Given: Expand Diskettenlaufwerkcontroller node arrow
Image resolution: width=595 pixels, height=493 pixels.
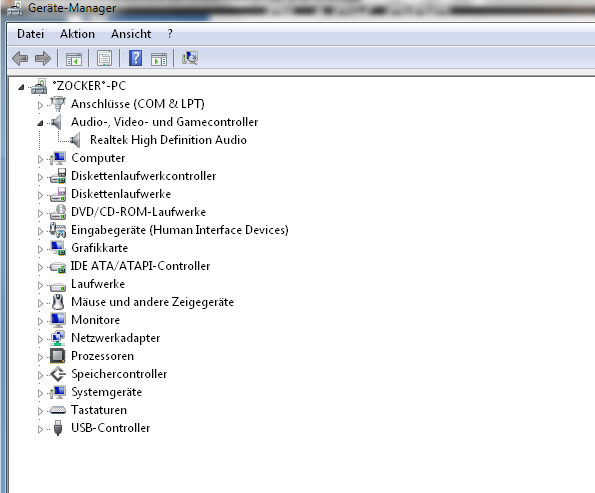Looking at the screenshot, I should coord(40,177).
